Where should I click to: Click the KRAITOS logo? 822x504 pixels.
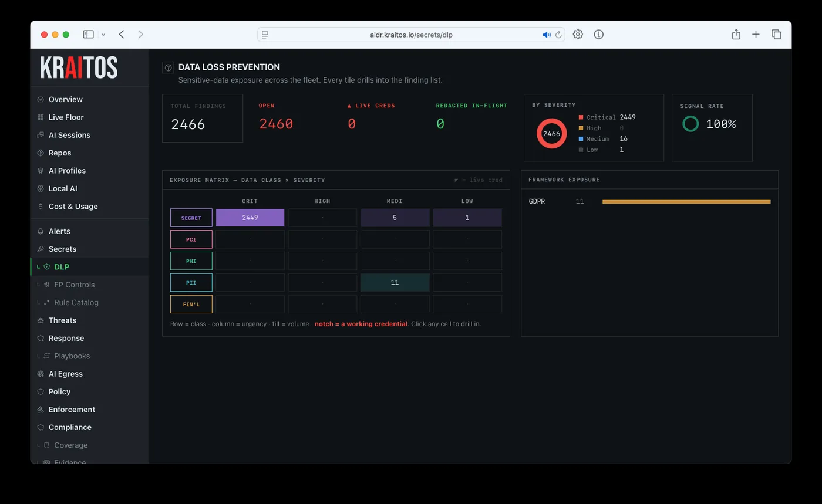(x=79, y=68)
